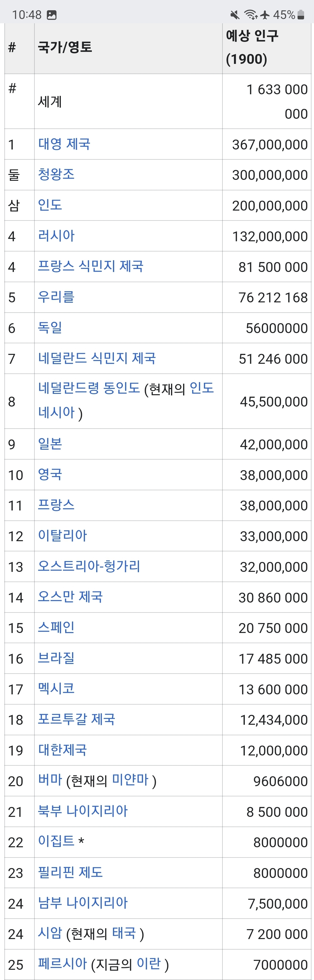Image resolution: width=314 pixels, height=980 pixels.
Task: Tap the muted sound icon in status bar
Action: point(235,15)
